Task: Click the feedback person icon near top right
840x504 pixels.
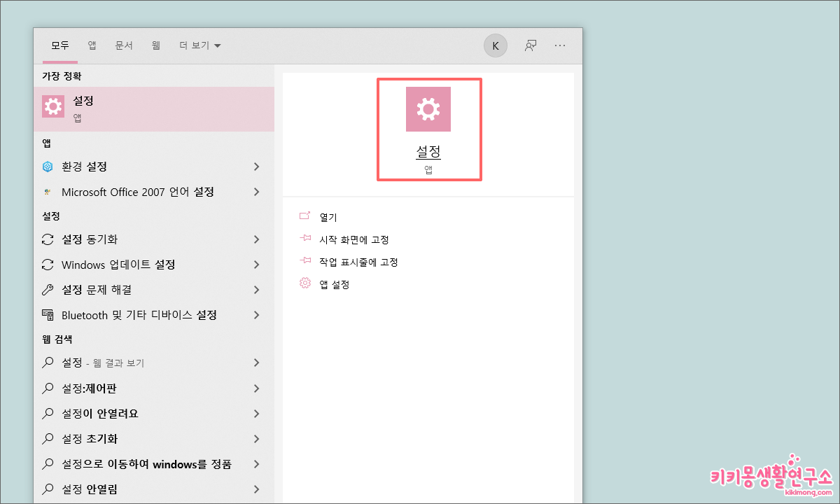Action: click(x=530, y=45)
